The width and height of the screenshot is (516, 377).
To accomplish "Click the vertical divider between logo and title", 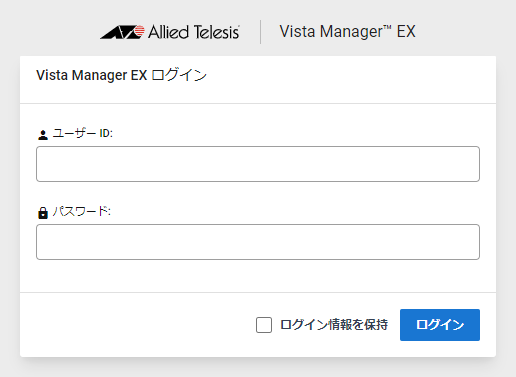I will 260,32.
